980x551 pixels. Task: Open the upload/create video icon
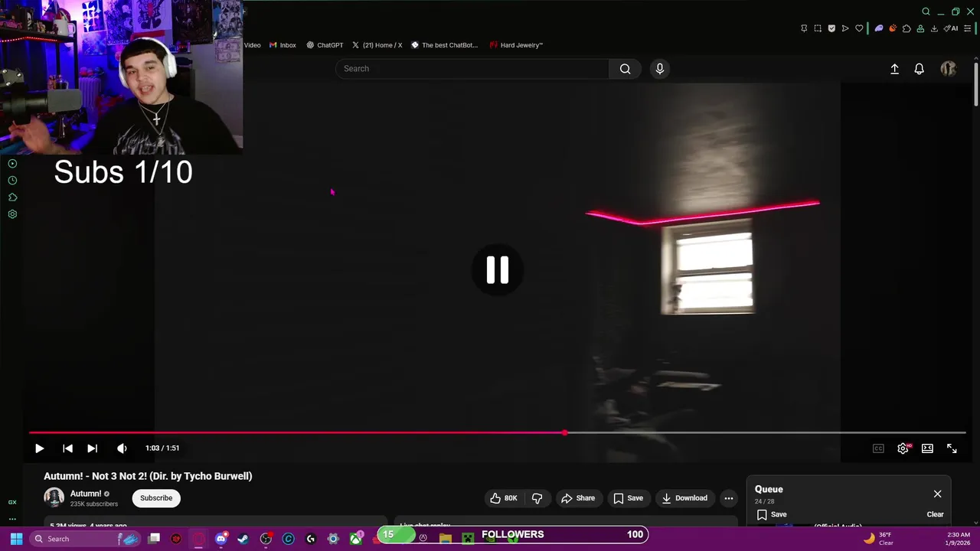(x=894, y=69)
